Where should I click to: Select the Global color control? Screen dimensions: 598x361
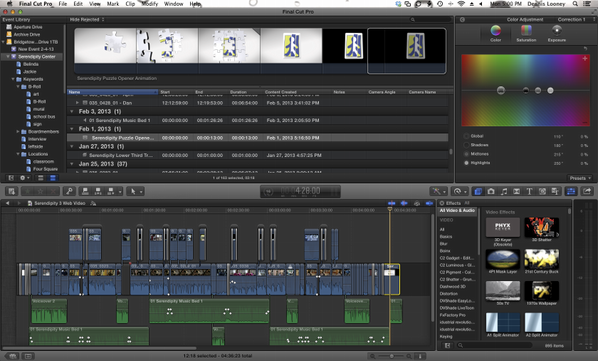[x=466, y=136]
